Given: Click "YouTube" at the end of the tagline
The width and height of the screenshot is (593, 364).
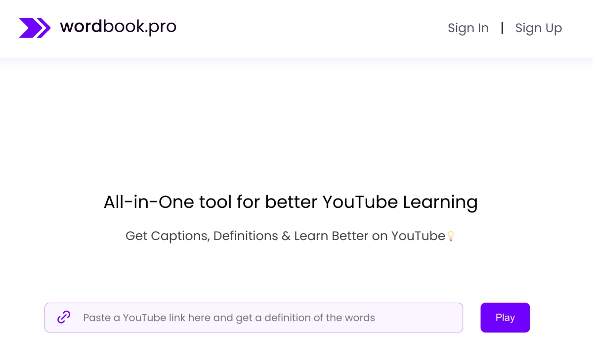Looking at the screenshot, I should [x=418, y=236].
